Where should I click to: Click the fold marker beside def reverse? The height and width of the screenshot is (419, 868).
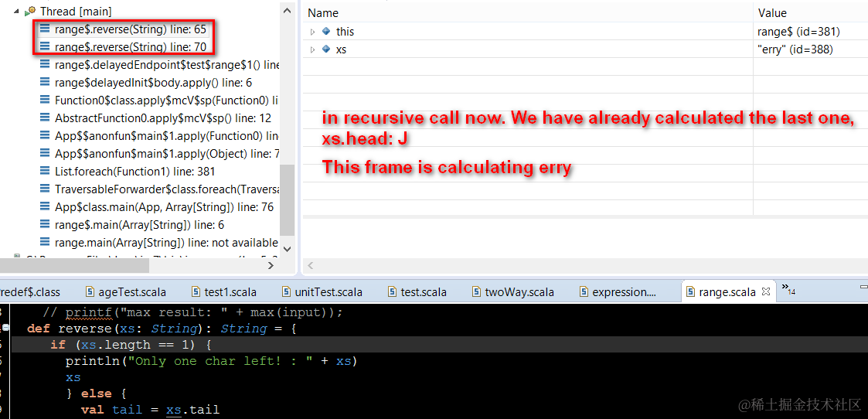pyautogui.click(x=5, y=328)
